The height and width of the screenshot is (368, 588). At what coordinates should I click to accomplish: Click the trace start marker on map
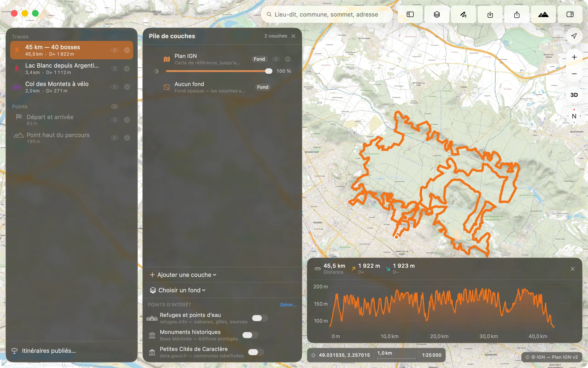[396, 237]
